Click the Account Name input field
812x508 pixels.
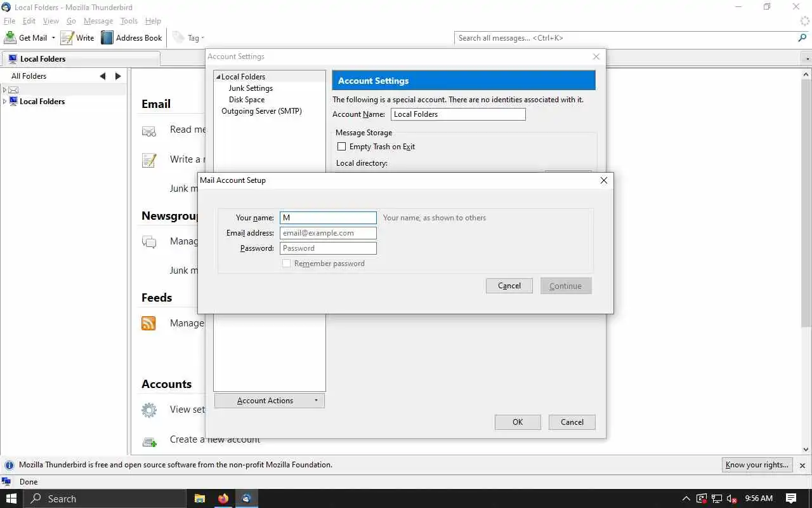[x=457, y=114]
